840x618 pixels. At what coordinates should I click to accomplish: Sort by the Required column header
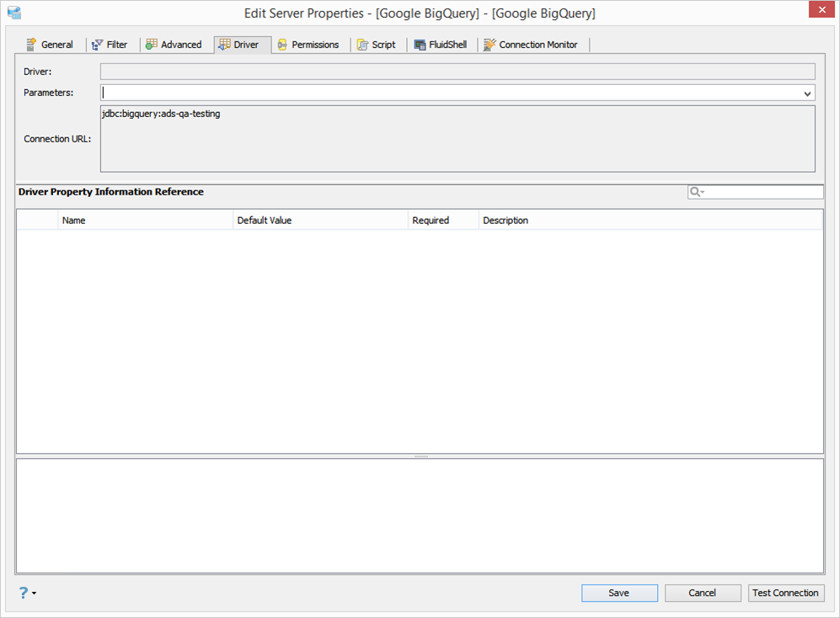(x=443, y=220)
